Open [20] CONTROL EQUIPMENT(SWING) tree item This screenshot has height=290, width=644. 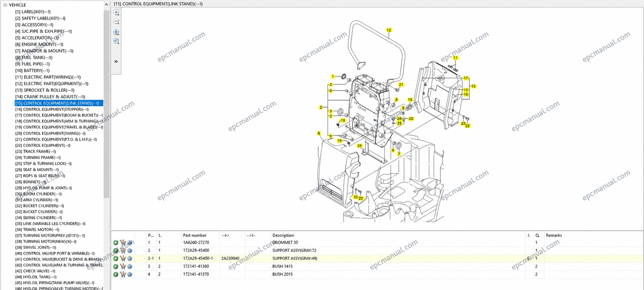point(50,133)
